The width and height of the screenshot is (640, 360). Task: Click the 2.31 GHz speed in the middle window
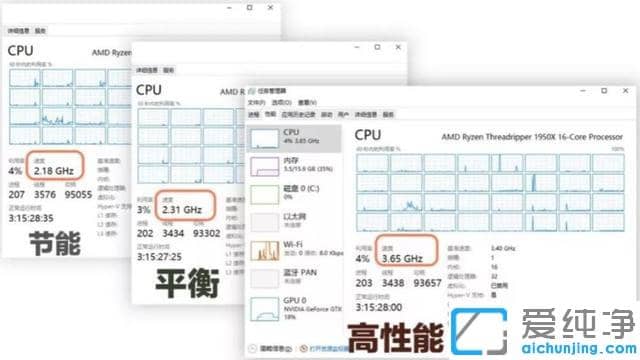[x=182, y=210]
